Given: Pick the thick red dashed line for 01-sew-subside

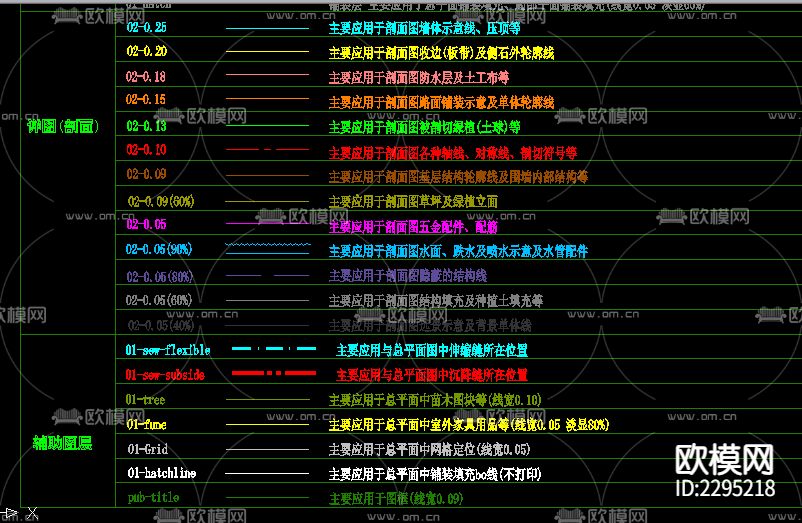Looking at the screenshot, I should coord(274,373).
